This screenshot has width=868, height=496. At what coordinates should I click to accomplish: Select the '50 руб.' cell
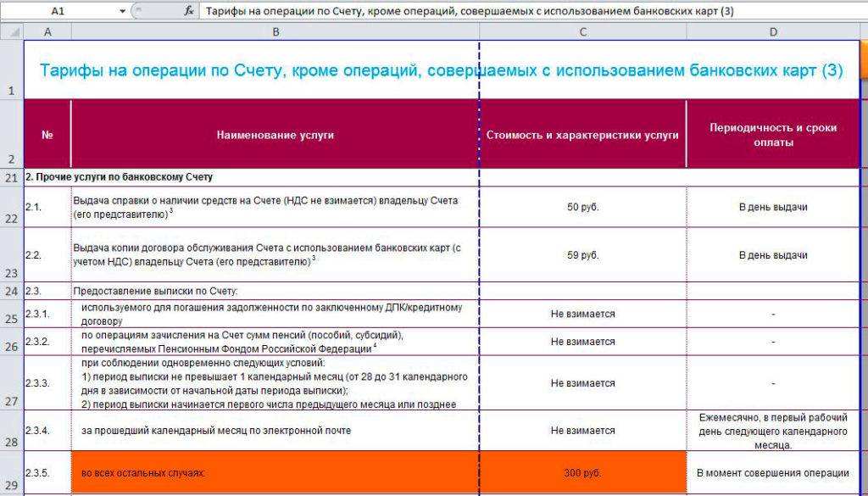[582, 208]
